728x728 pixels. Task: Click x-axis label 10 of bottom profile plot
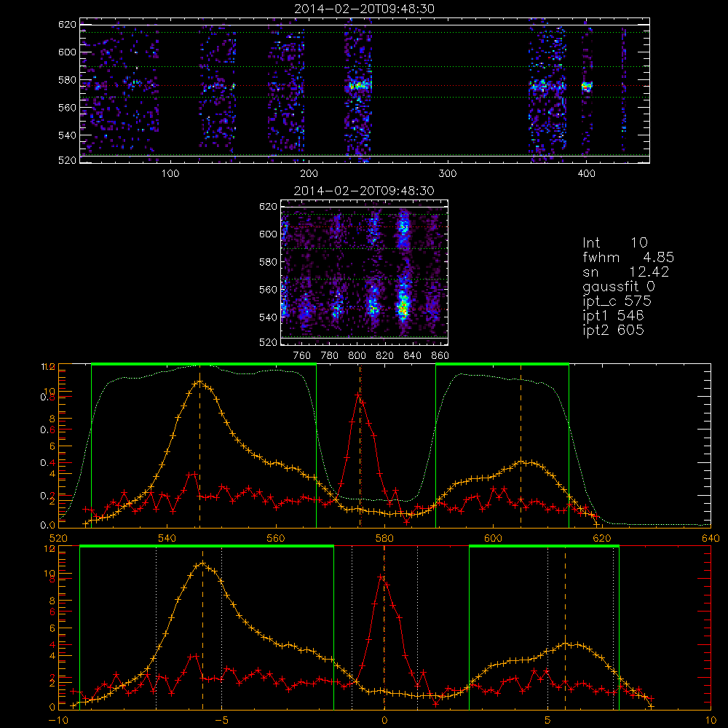[711, 721]
